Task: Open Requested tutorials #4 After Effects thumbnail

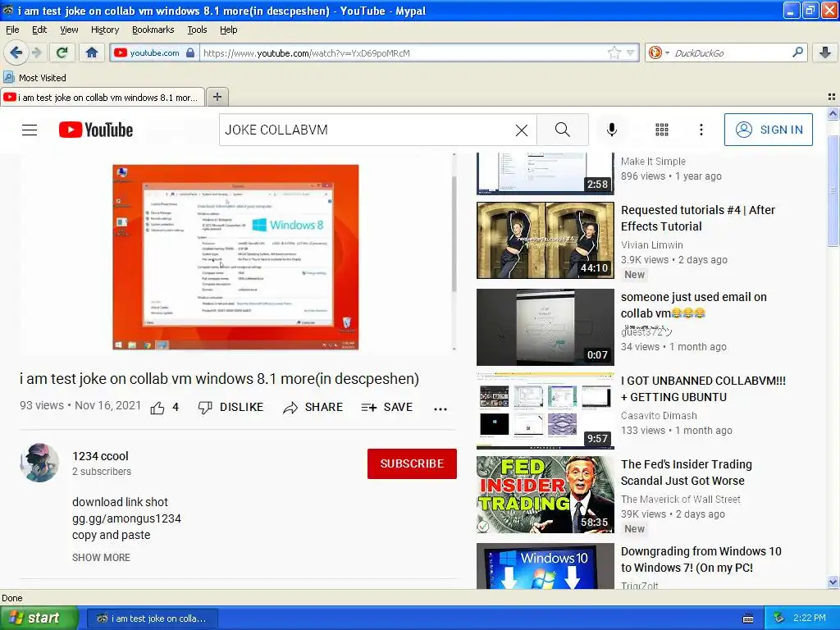Action: click(x=546, y=240)
